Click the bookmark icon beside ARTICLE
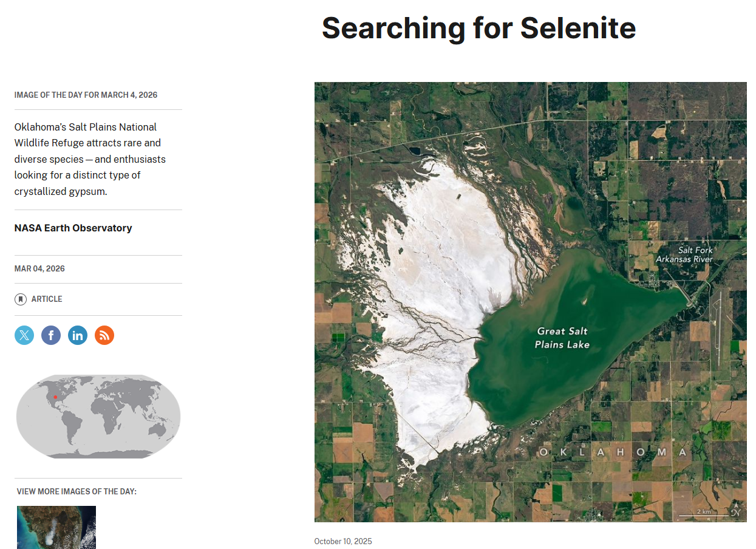Image resolution: width=756 pixels, height=549 pixels. [21, 299]
